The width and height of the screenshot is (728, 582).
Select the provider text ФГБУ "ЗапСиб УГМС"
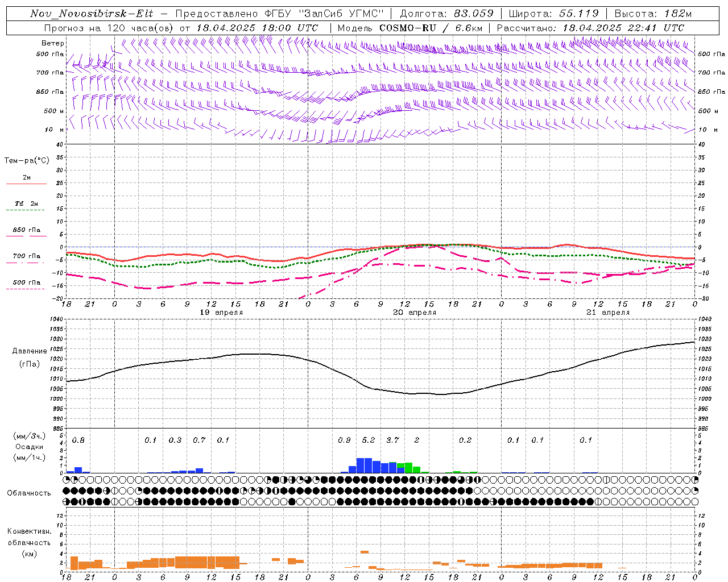[x=325, y=14]
